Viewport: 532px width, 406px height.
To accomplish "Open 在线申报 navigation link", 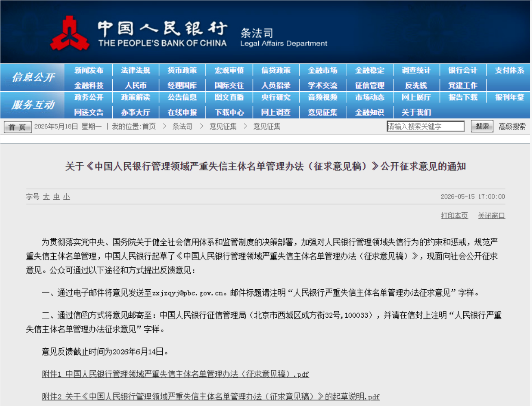I will pos(182,112).
